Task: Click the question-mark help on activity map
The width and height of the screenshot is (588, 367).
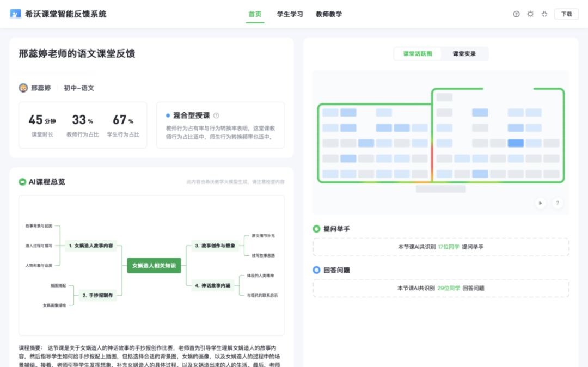Action: 557,203
